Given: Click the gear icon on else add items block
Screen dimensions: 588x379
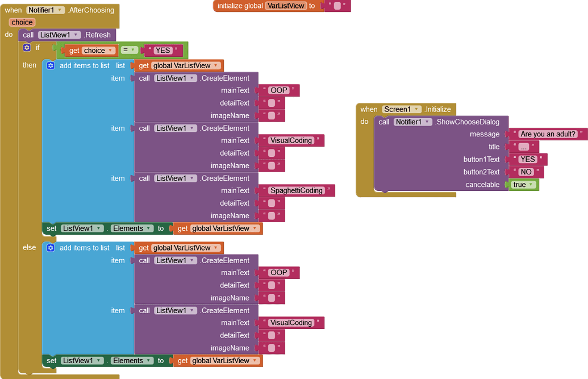Looking at the screenshot, I should click(51, 248).
